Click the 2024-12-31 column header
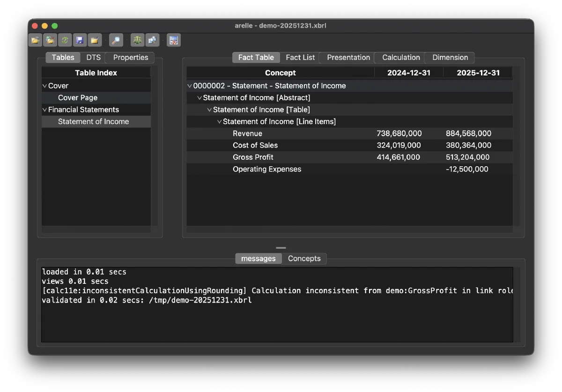This screenshot has height=392, width=562. pos(409,73)
